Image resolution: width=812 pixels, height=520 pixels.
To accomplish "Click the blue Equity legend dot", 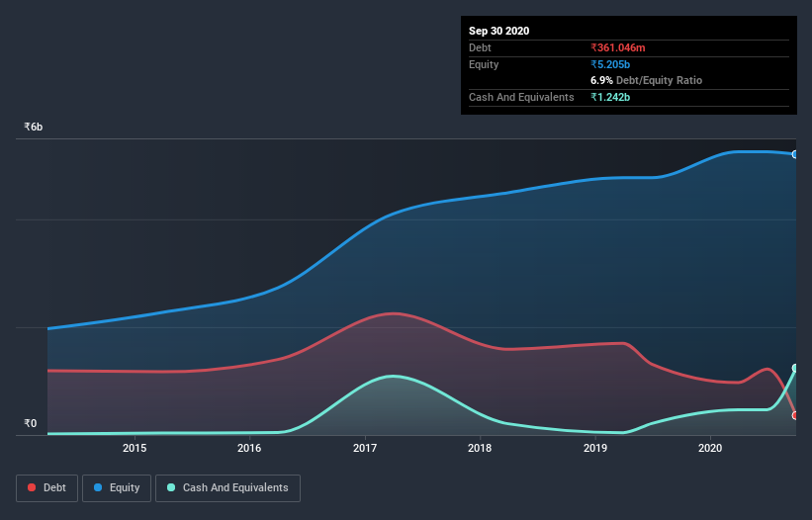I will tap(98, 487).
